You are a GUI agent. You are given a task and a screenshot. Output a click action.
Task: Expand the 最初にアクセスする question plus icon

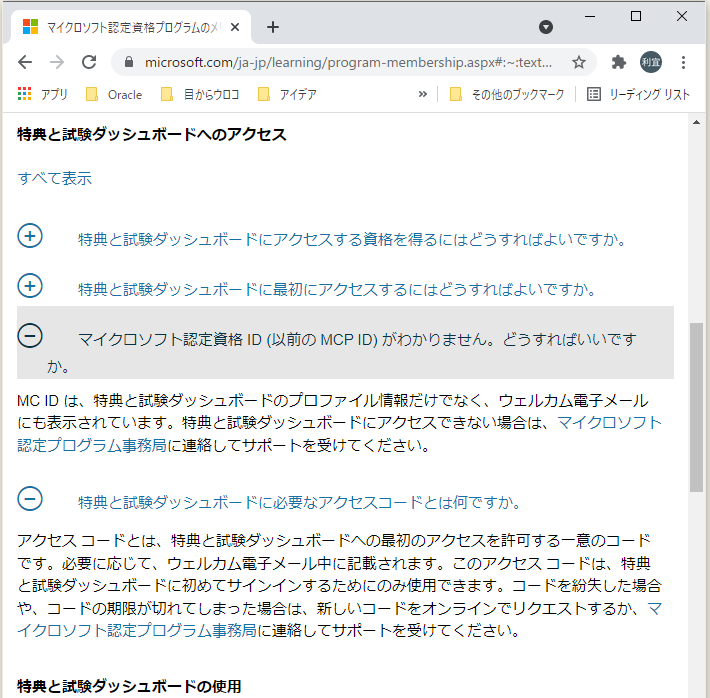tap(30, 286)
